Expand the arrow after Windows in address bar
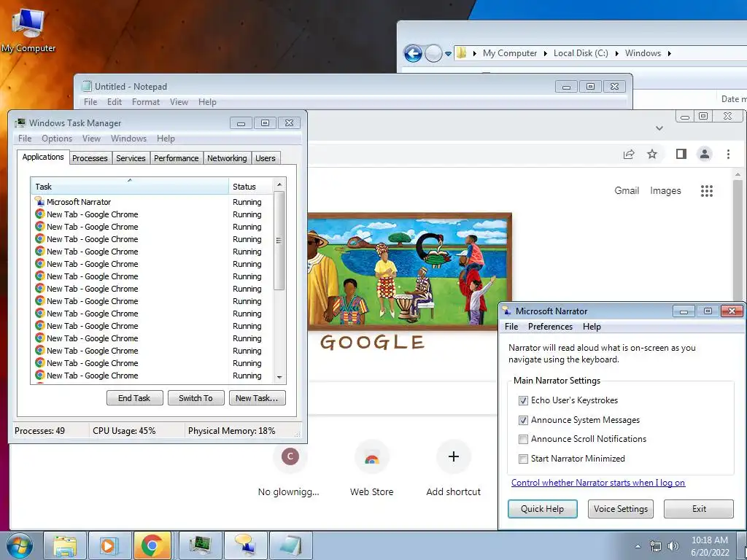747x560 pixels. [670, 53]
